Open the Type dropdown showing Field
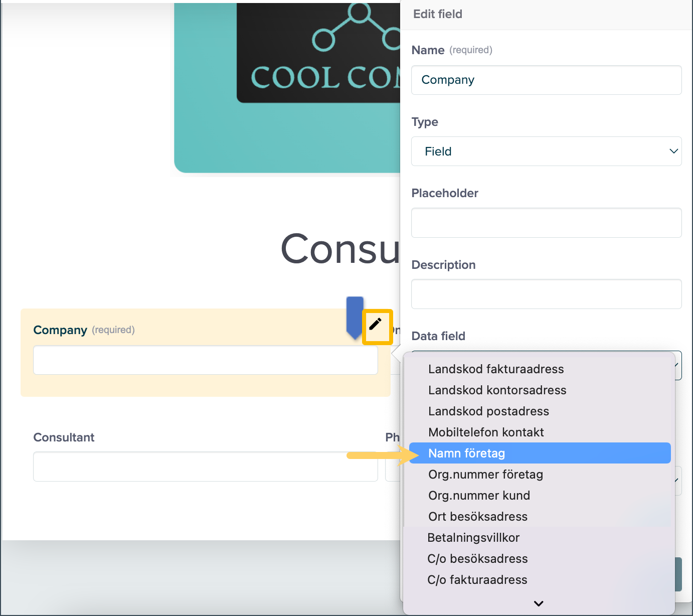 tap(546, 151)
